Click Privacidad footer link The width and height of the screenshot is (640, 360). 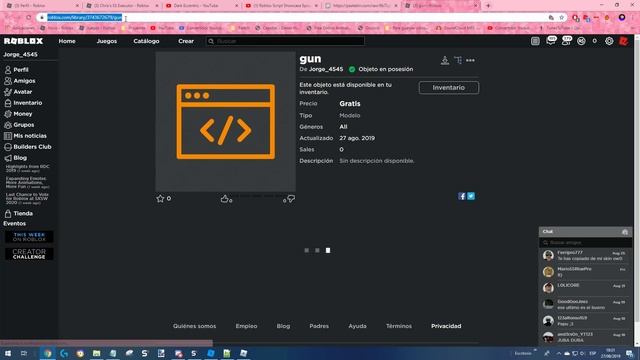pos(446,326)
